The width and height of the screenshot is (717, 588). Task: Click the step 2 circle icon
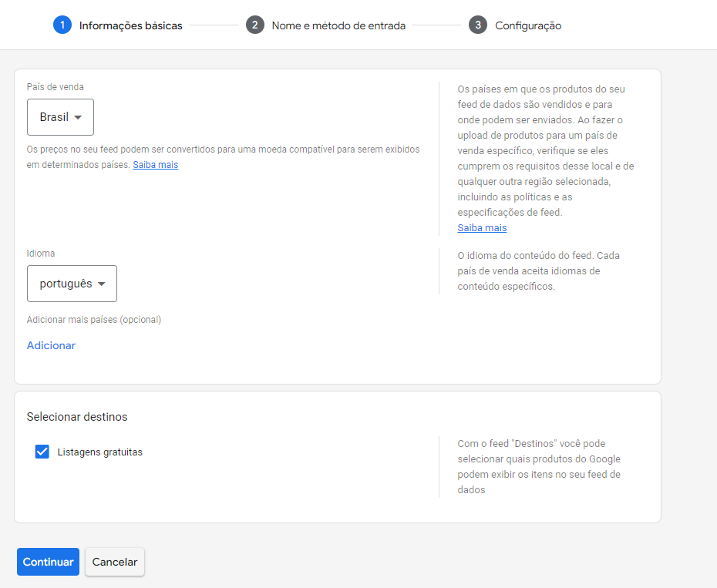(254, 25)
